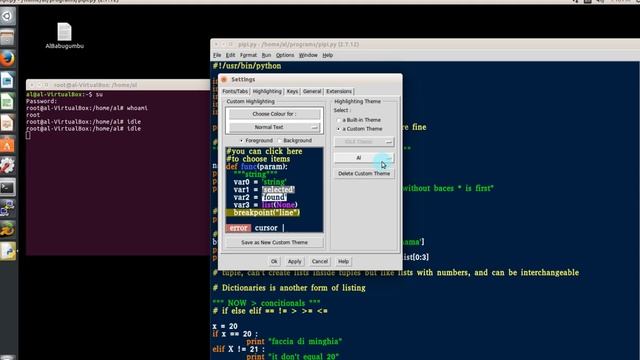Open the disabled IDLE Classic theme dropdown

(x=364, y=142)
